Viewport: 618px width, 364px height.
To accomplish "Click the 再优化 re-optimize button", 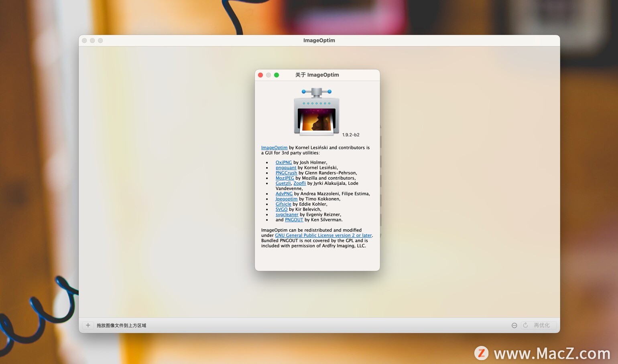I will [x=538, y=325].
